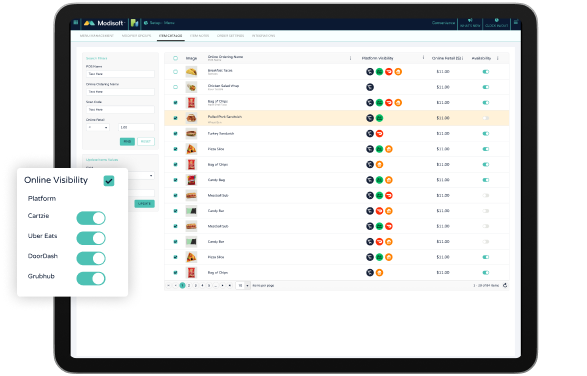The image size is (587, 376).
Task: Click the orange Grubhub icon on the Breakfast Tacos row
Action: [x=398, y=72]
